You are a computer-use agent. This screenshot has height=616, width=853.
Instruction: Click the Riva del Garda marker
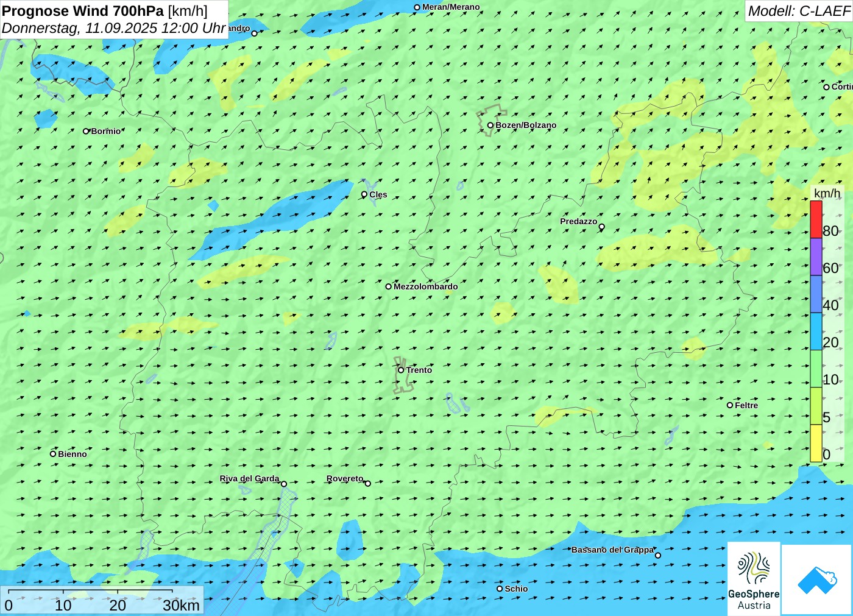click(x=284, y=484)
